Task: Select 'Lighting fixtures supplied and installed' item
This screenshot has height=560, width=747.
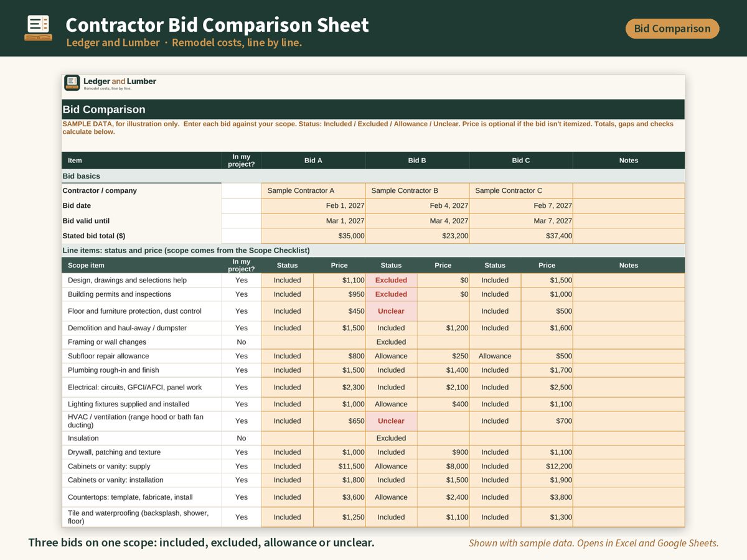Action: (x=141, y=404)
